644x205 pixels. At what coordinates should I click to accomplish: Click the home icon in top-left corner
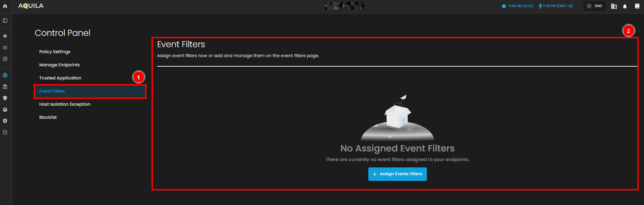[5, 6]
